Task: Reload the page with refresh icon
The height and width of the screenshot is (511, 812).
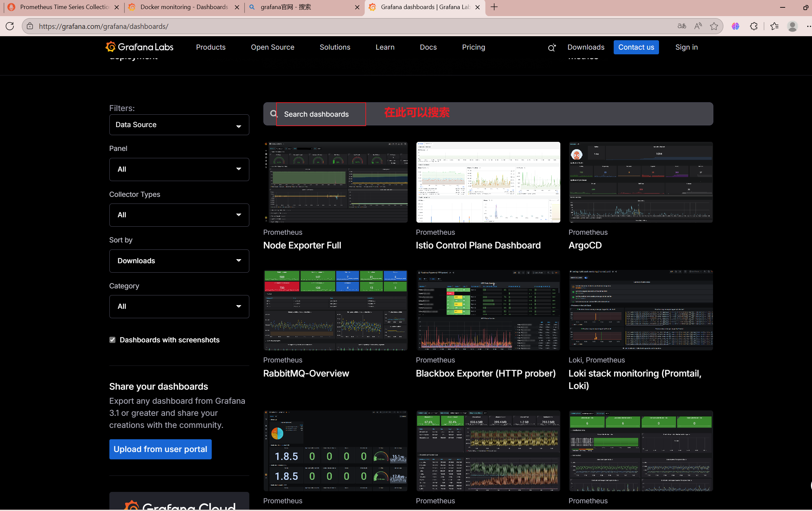Action: pos(10,26)
